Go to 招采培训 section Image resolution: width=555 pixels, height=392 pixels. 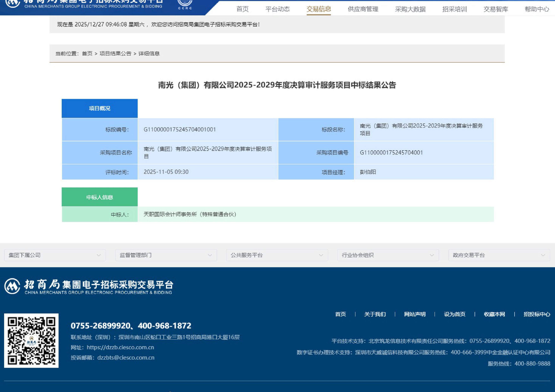(x=455, y=9)
